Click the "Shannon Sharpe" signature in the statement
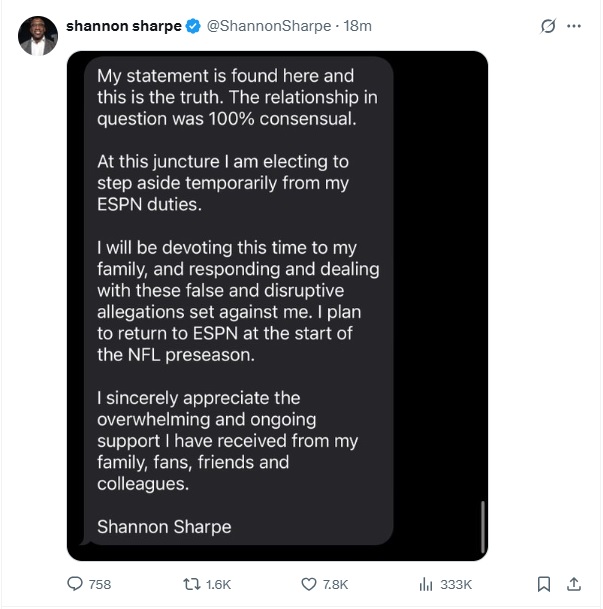The width and height of the screenshot is (603, 609). [163, 526]
